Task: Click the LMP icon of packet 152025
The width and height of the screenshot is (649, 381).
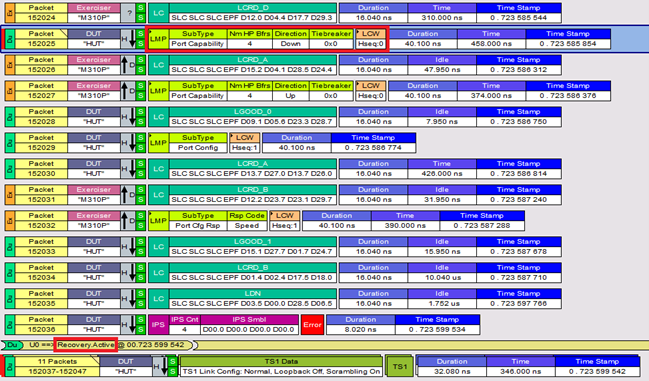Action: [x=158, y=39]
